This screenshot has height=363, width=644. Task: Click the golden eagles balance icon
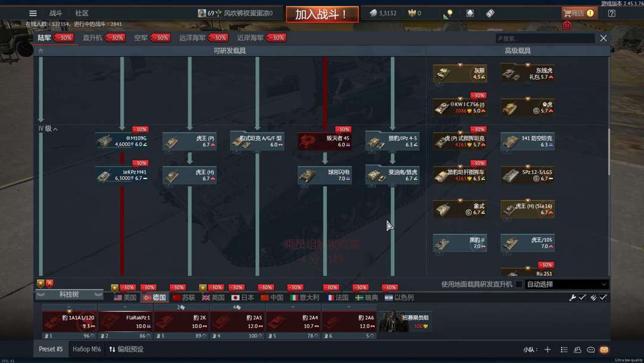click(x=412, y=13)
